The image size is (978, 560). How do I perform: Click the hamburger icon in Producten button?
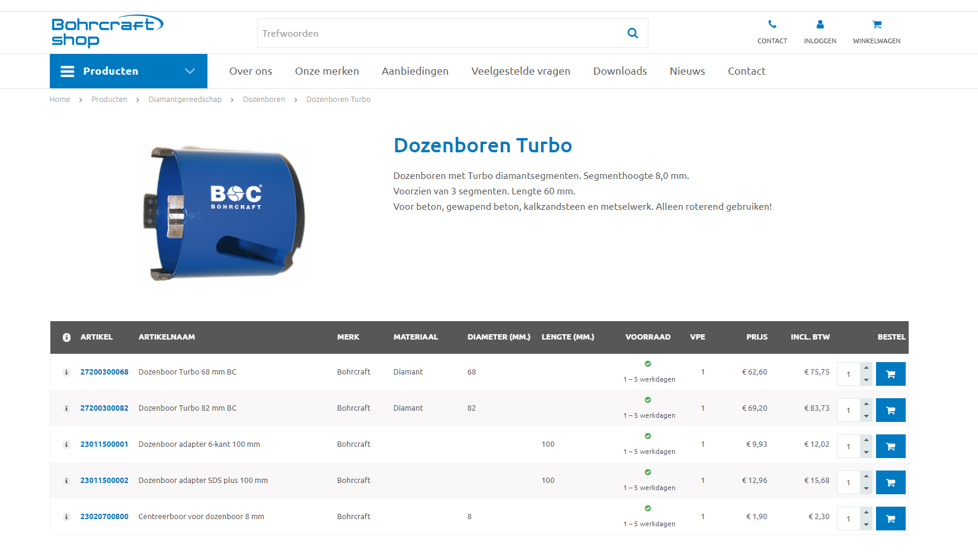[x=67, y=71]
